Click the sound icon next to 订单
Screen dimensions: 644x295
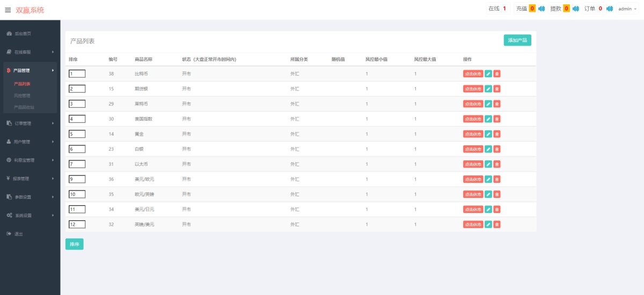pyautogui.click(x=610, y=9)
